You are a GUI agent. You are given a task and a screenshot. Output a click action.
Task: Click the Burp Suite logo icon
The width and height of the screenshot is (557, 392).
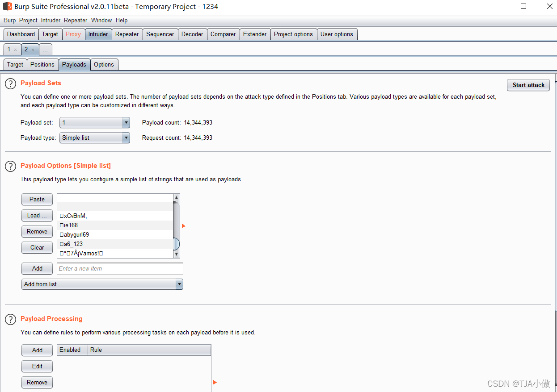click(7, 7)
